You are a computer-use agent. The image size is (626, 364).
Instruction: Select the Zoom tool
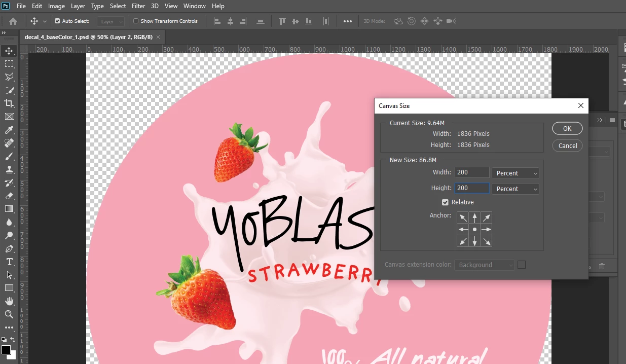9,314
